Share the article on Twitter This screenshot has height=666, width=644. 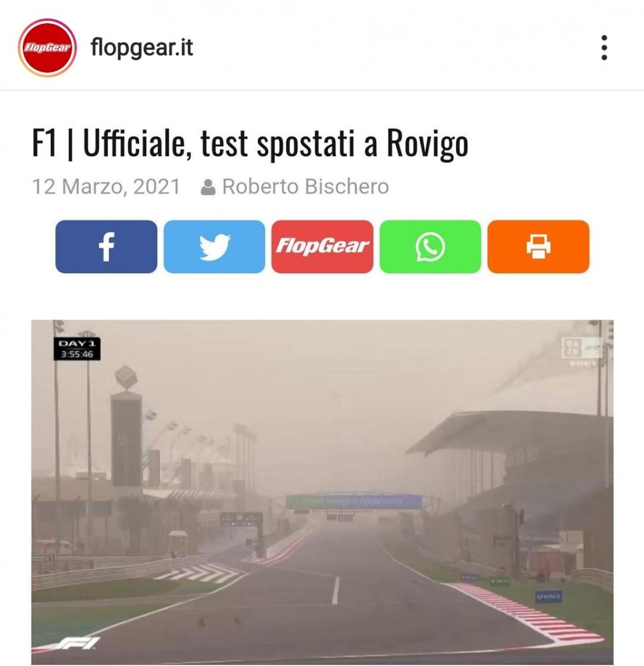pyautogui.click(x=214, y=246)
